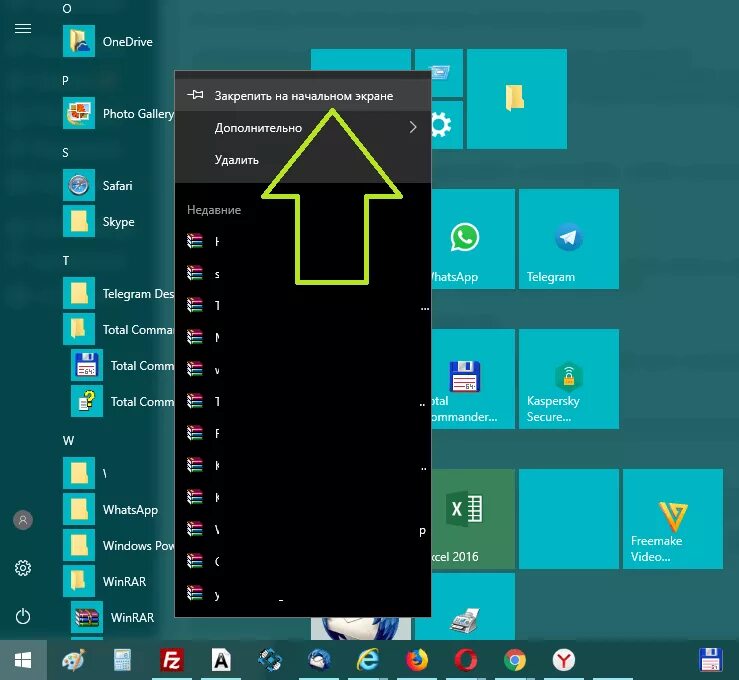Screen dimensions: 739x680
Task: Click letter header P in app list
Action: [66, 80]
